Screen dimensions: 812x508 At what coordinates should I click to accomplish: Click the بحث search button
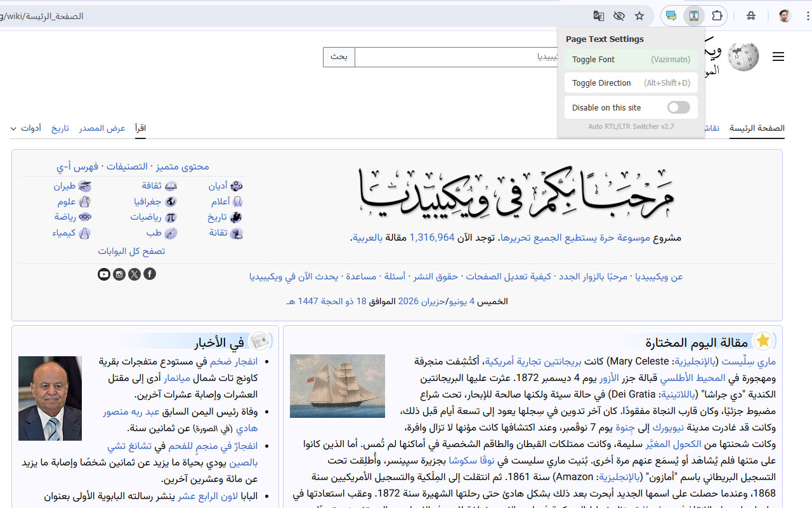pyautogui.click(x=339, y=57)
